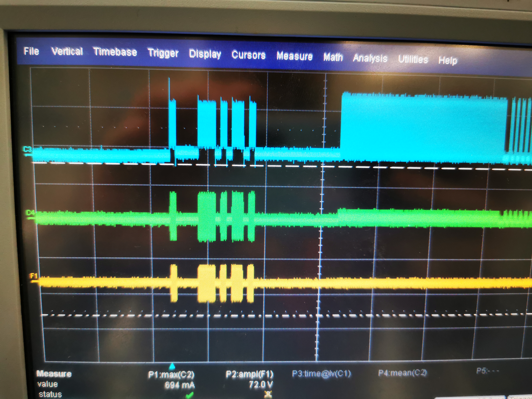This screenshot has height=399, width=532.
Task: Select the P4:mean(C2) measurement
Action: point(402,373)
